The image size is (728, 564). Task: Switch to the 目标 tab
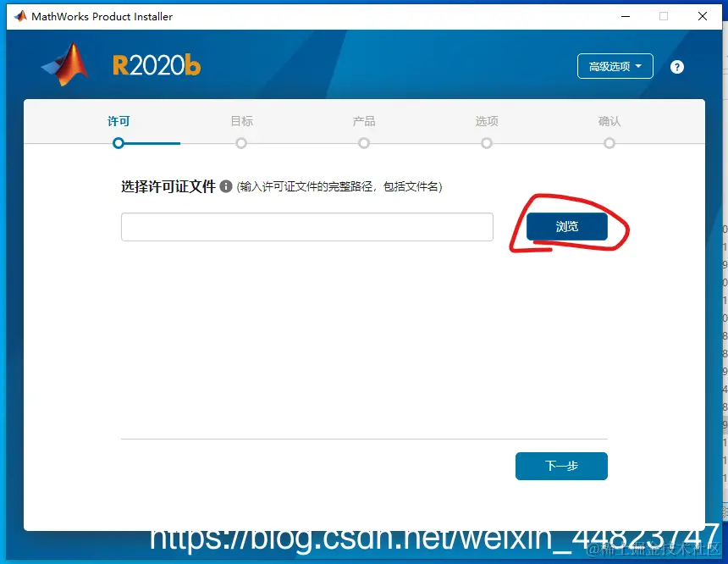click(x=241, y=121)
